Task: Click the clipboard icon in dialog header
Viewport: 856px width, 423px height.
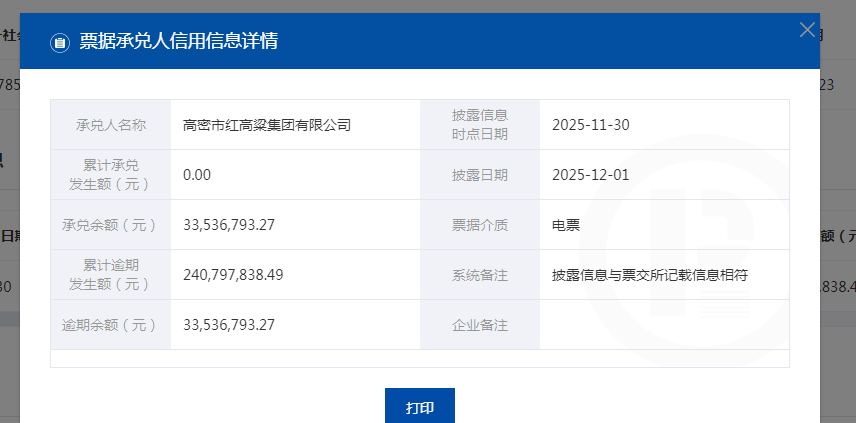Action: 60,42
